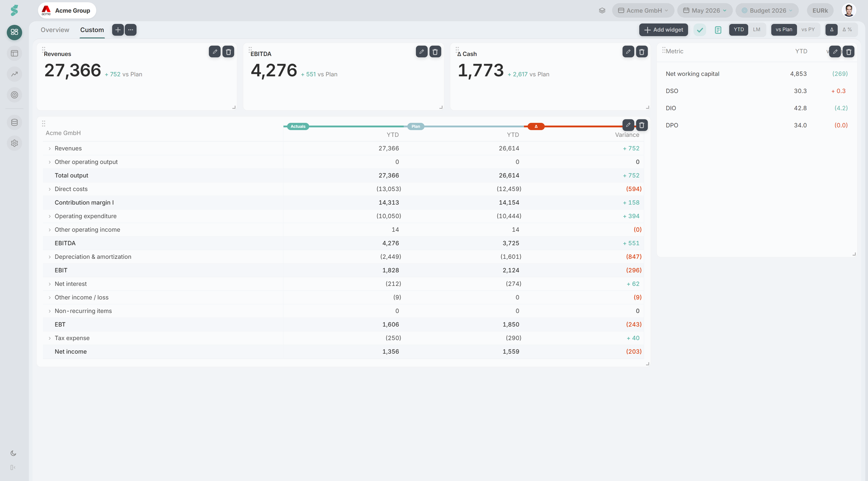
Task: Click the red Δ variance pill
Action: pyautogui.click(x=536, y=126)
